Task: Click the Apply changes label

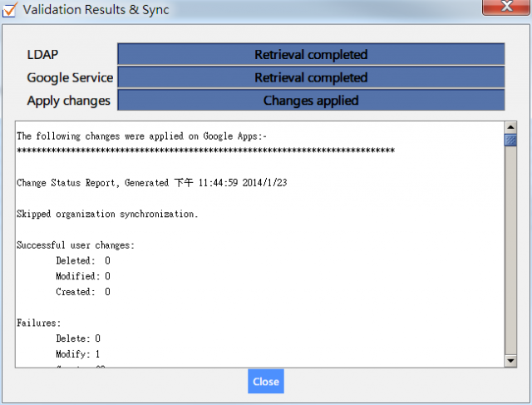Action: 68,101
